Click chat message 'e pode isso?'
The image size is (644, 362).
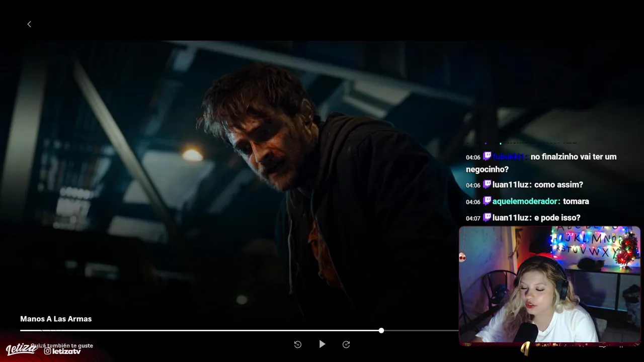pyautogui.click(x=557, y=218)
